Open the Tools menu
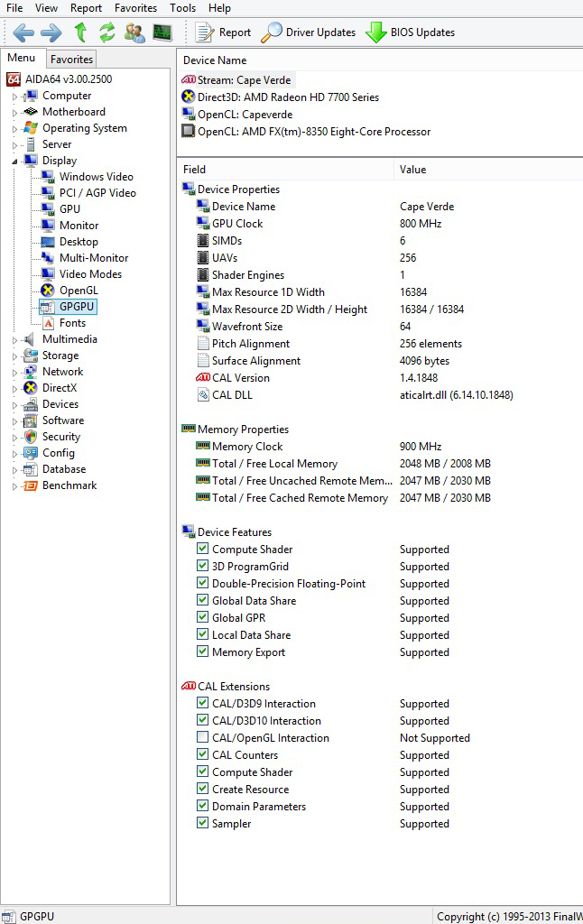583x924 pixels. (x=182, y=7)
